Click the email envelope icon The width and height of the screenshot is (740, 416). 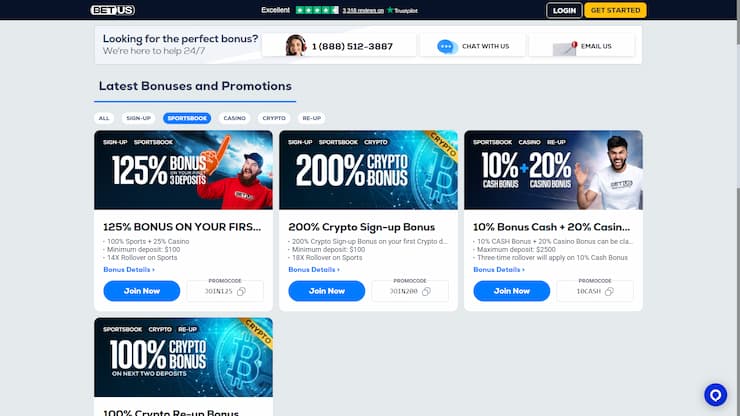coord(565,48)
